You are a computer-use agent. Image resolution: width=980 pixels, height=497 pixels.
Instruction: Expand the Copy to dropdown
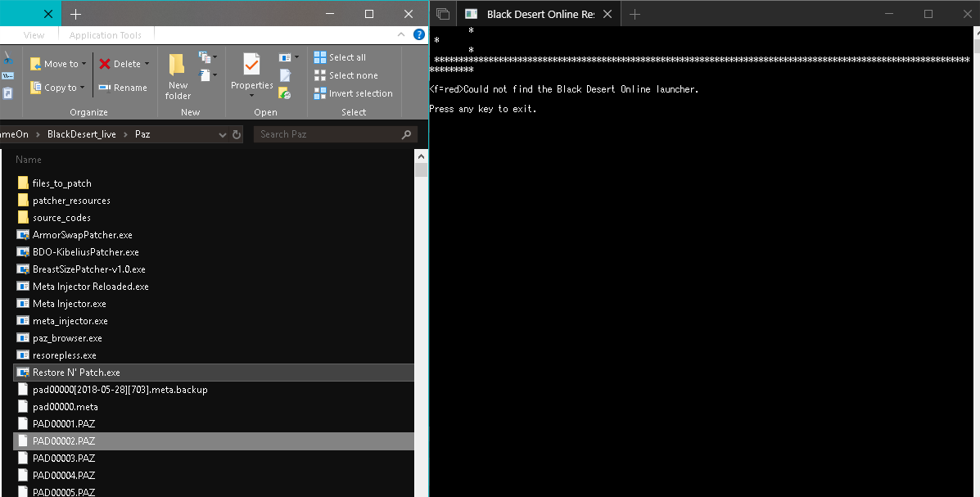84,88
